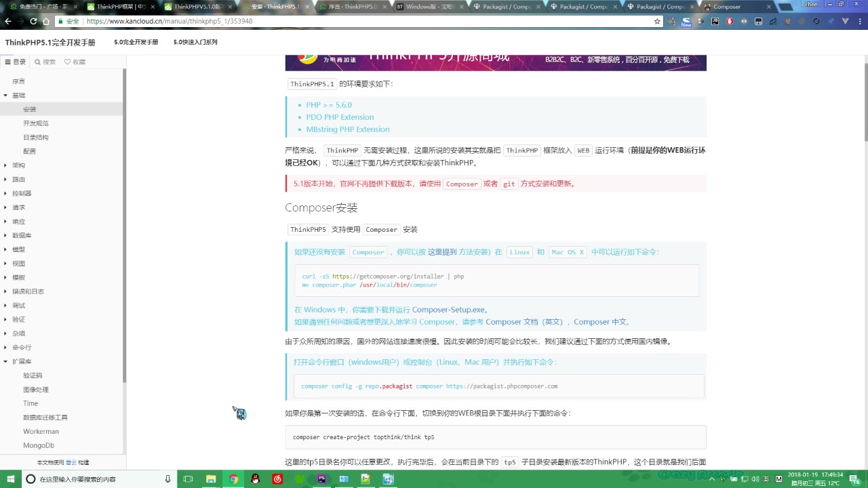The width and height of the screenshot is (868, 488).
Task: Open the Windows Start menu
Action: [11, 479]
